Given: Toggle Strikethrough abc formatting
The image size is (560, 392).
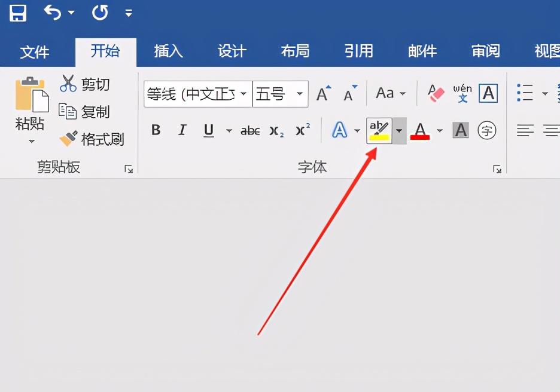Looking at the screenshot, I should 250,131.
